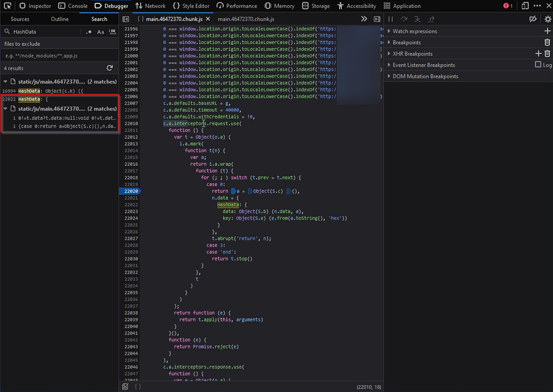This screenshot has height=392, width=553.
Task: Show more editor tabs chevron
Action: (x=364, y=19)
